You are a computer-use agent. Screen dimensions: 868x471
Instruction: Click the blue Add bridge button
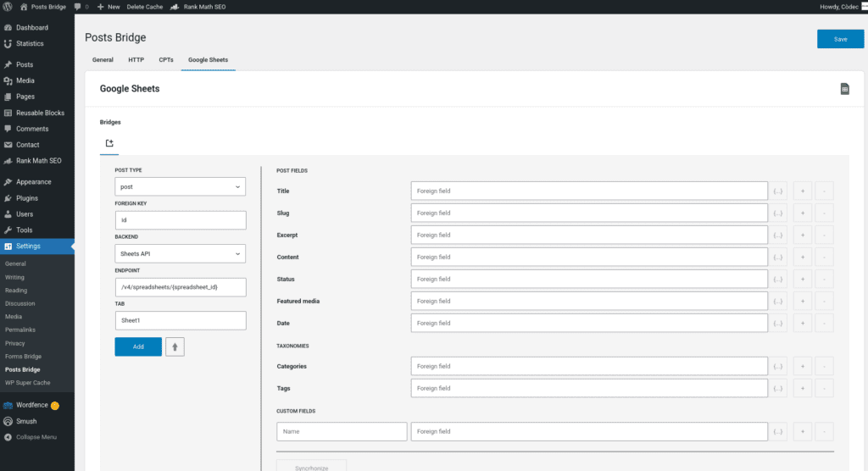pyautogui.click(x=138, y=347)
